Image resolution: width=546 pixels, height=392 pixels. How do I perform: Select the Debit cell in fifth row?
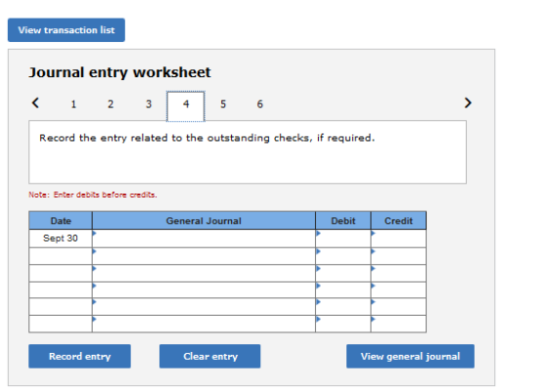pyautogui.click(x=343, y=307)
